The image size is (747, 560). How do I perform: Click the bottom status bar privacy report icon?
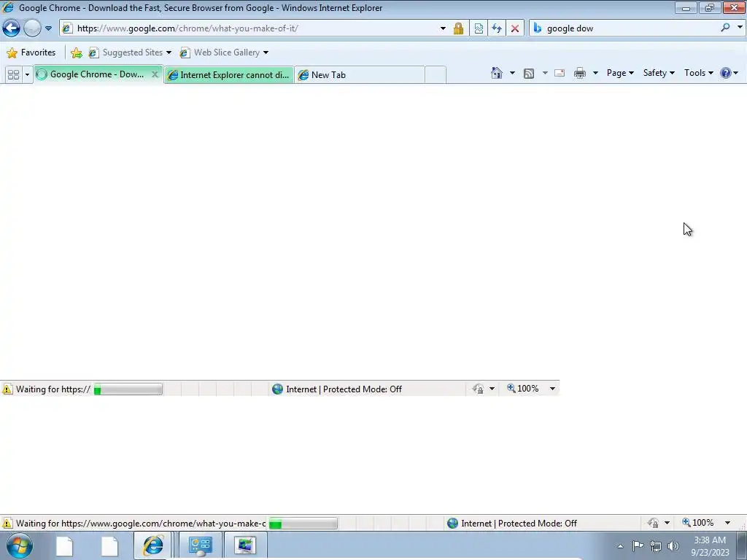[653, 524]
